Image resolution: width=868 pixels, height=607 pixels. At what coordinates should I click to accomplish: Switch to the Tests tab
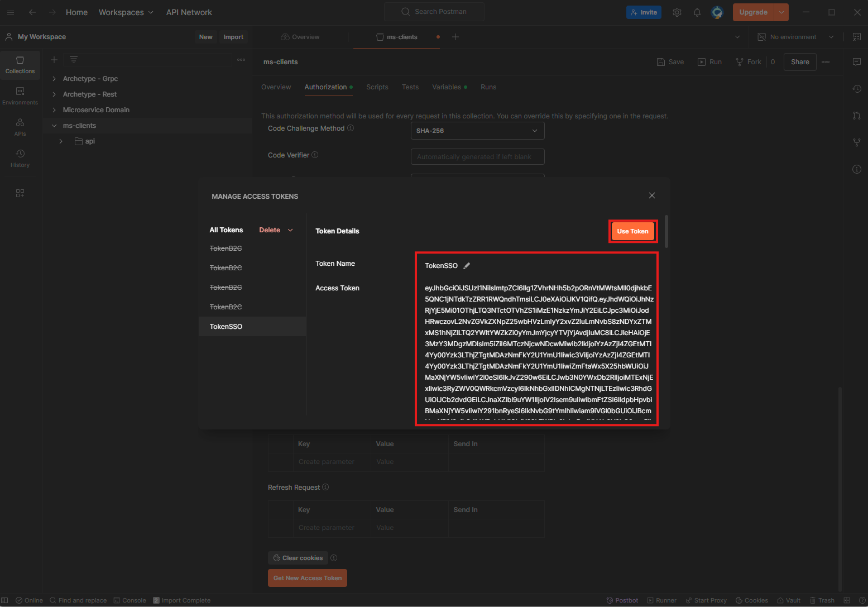tap(410, 87)
